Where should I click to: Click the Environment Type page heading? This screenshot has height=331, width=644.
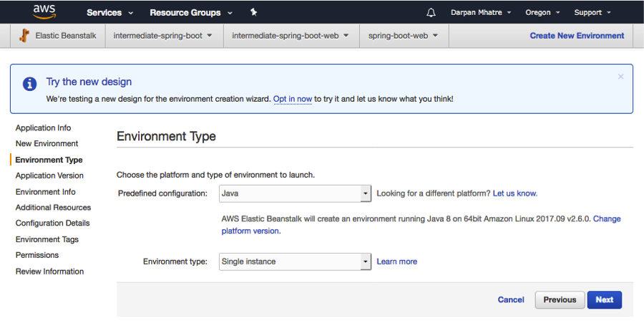166,136
